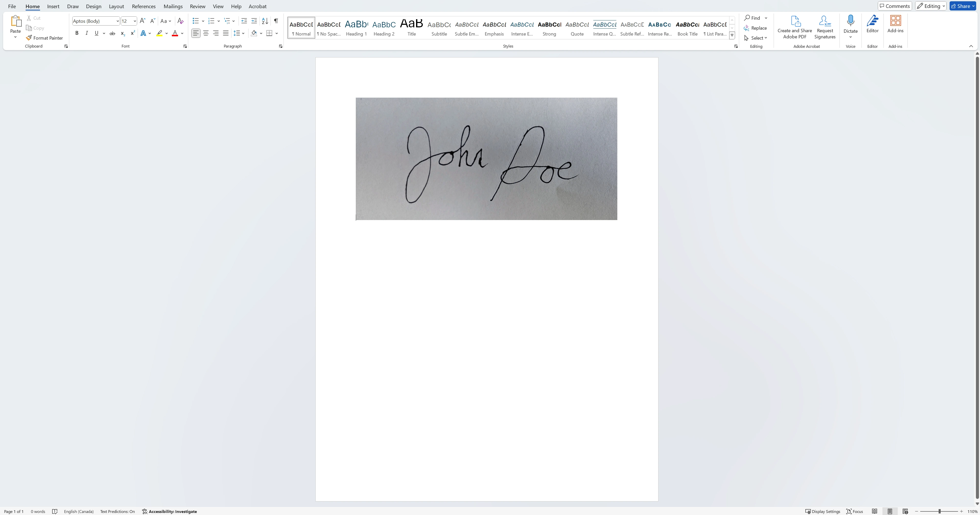Switch to the Layout ribbon tab
This screenshot has width=980, height=515.
(x=116, y=6)
